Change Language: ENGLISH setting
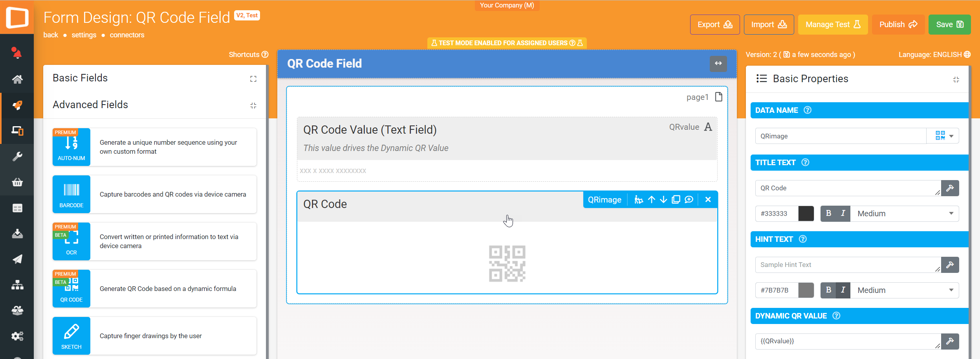The height and width of the screenshot is (359, 980). pos(934,55)
